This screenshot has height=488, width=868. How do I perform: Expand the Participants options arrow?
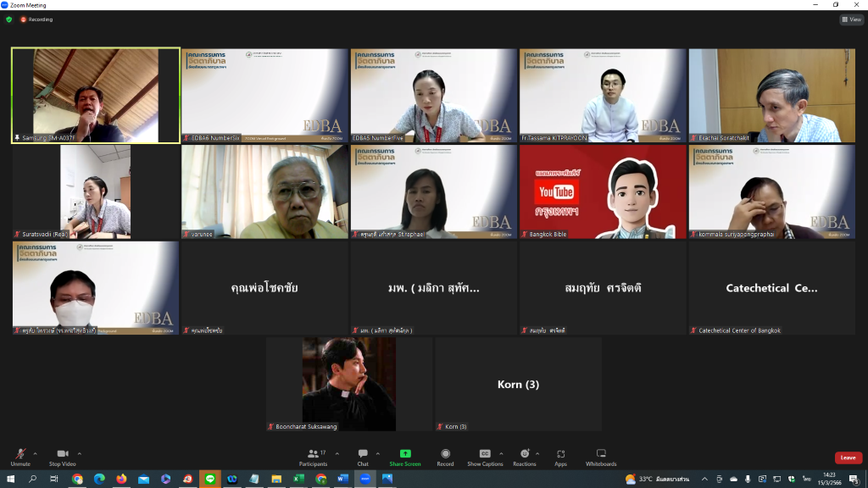(x=337, y=454)
